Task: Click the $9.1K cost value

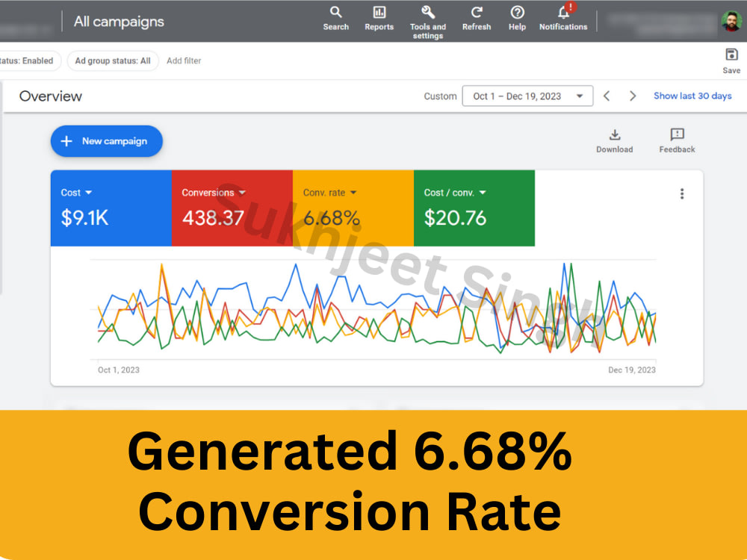Action: pyautogui.click(x=85, y=218)
